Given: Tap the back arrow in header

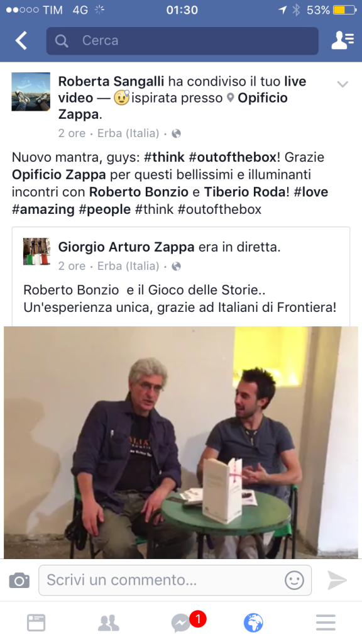Looking at the screenshot, I should click(21, 41).
